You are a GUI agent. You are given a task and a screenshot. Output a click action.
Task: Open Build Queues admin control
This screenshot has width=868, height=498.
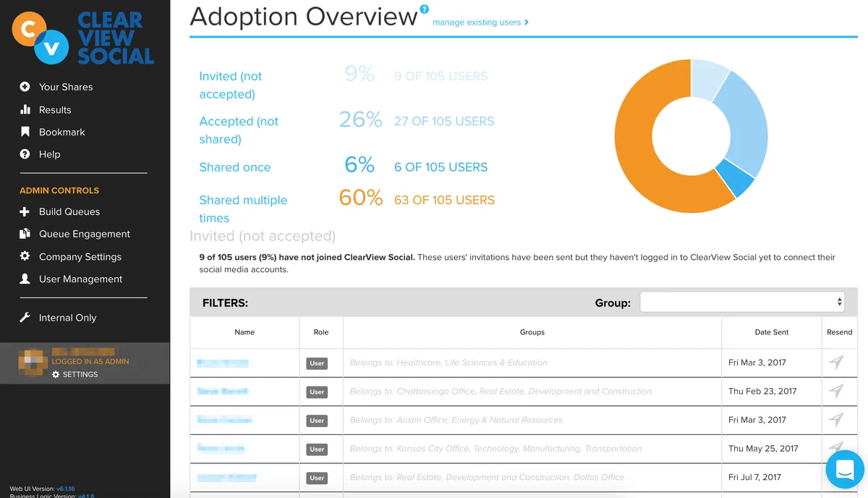pyautogui.click(x=69, y=212)
